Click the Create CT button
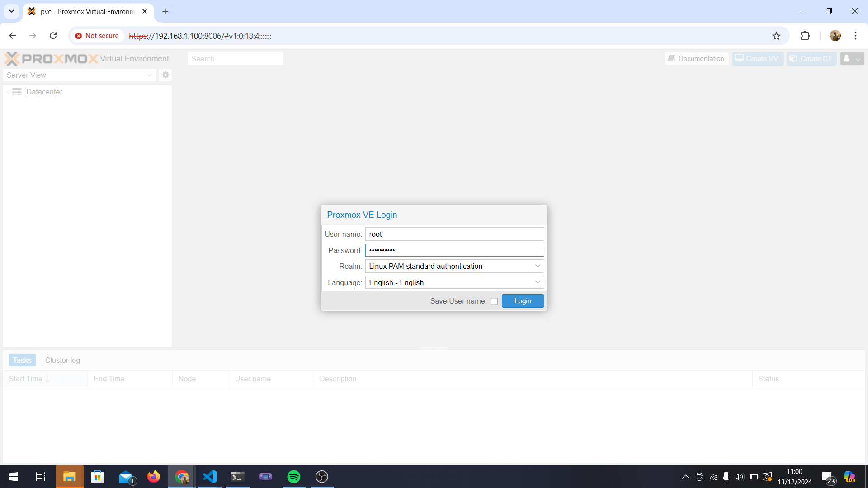Viewport: 868px width, 488px height. tap(811, 59)
